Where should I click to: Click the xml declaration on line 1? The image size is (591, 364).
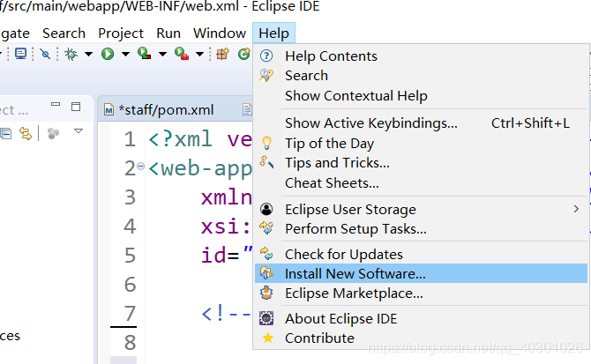[199, 139]
